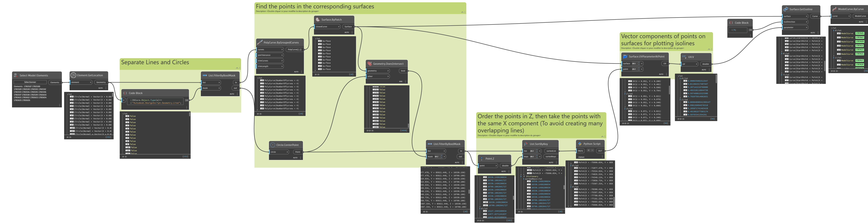Click the Surface.GetIsoline node icon
868x224 pixels.
[x=786, y=9]
